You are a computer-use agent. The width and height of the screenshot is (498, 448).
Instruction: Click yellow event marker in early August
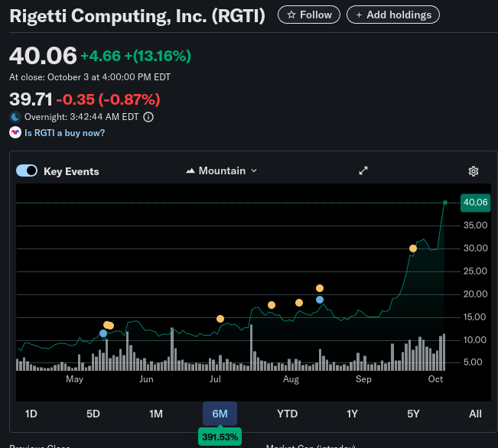click(x=299, y=303)
